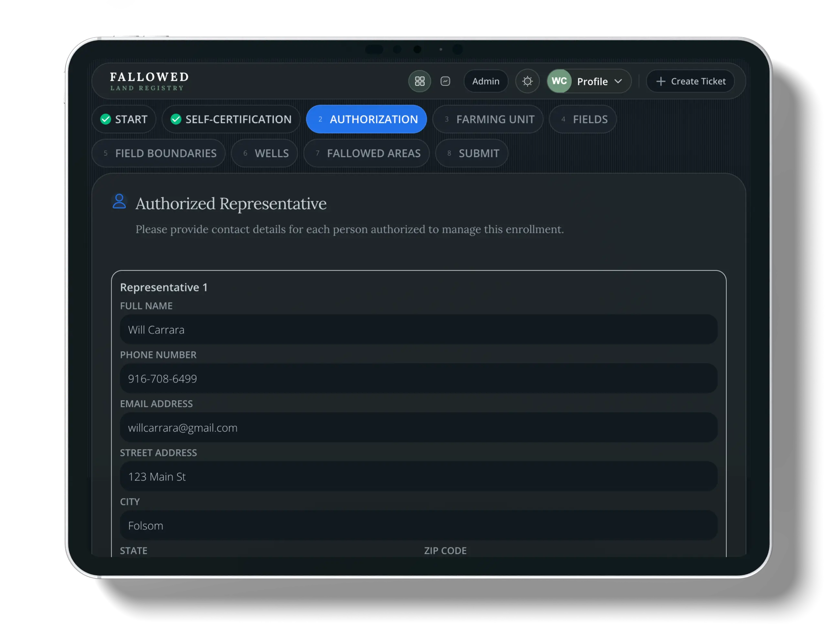Select the completed START step
Image resolution: width=840 pixels, height=627 pixels.
(124, 119)
